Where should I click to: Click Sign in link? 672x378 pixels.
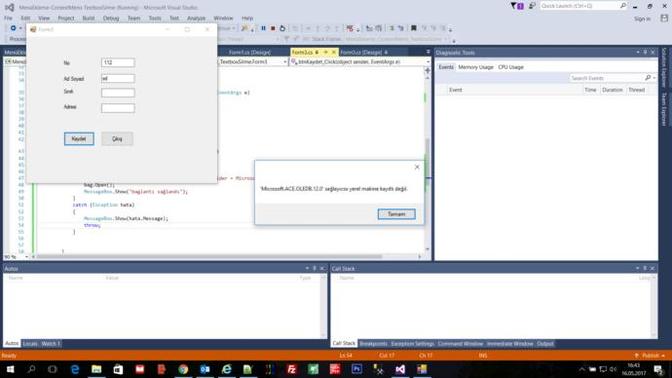(642, 19)
